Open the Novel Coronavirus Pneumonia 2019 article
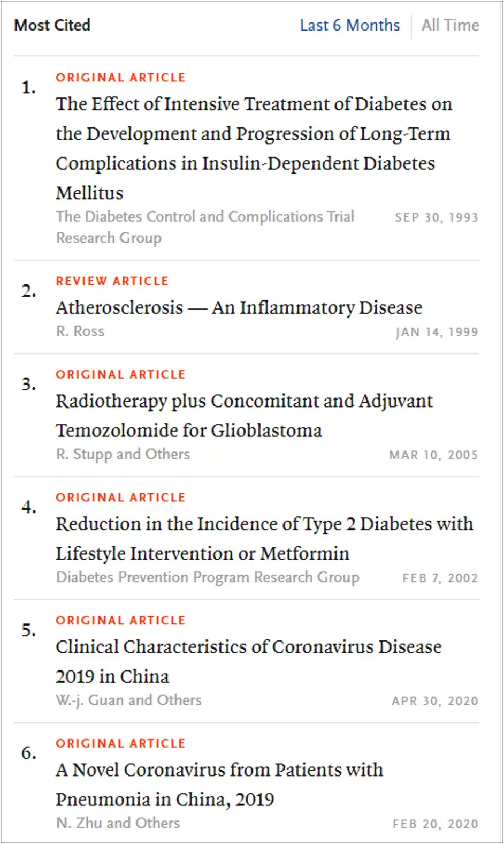This screenshot has height=844, width=504. tap(219, 785)
